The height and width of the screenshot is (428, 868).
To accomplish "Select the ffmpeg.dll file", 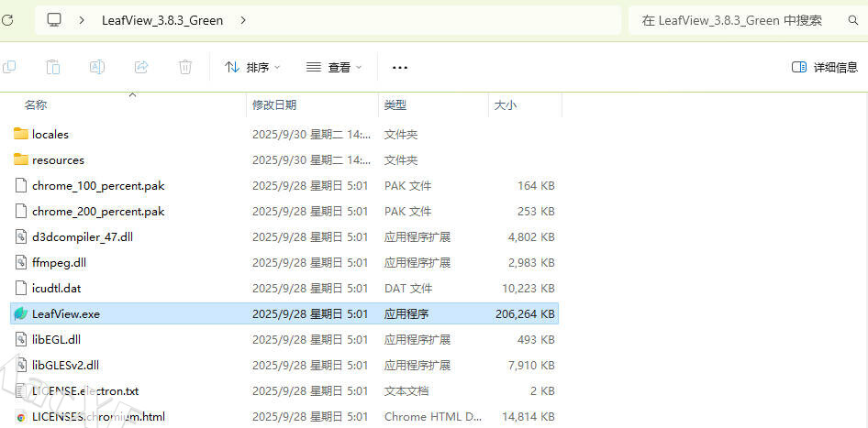I will click(59, 262).
